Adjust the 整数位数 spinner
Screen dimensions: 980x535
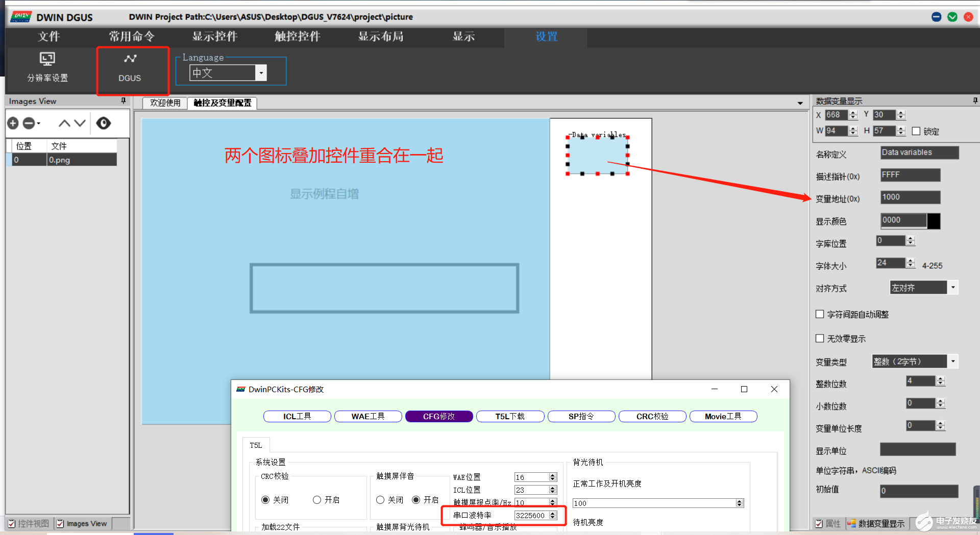941,381
